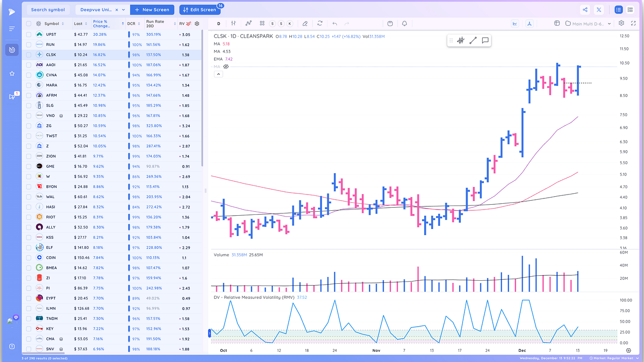This screenshot has width=644, height=362.
Task: Collapse the indicator legend chevron
Action: point(218,74)
